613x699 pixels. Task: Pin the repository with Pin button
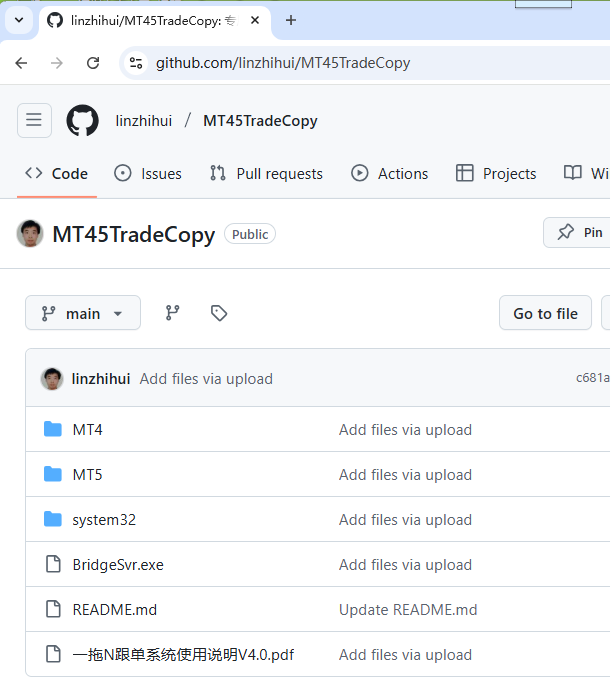[577, 232]
